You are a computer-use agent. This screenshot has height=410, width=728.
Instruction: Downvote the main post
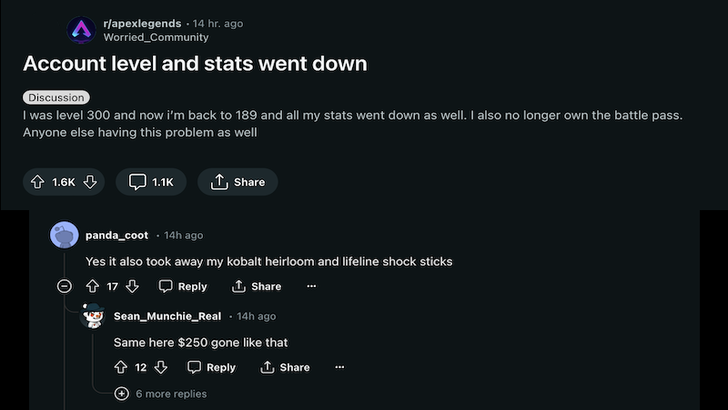point(90,182)
